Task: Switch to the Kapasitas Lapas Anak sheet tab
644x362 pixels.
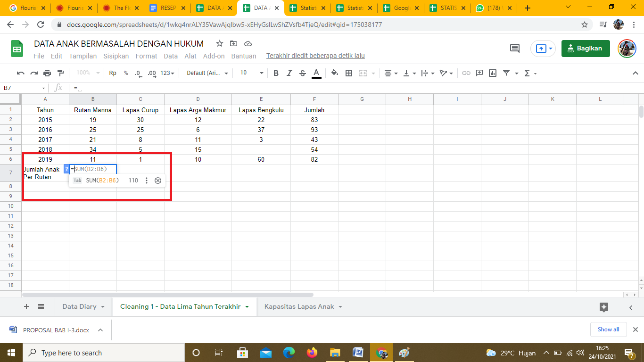Action: [x=299, y=306]
